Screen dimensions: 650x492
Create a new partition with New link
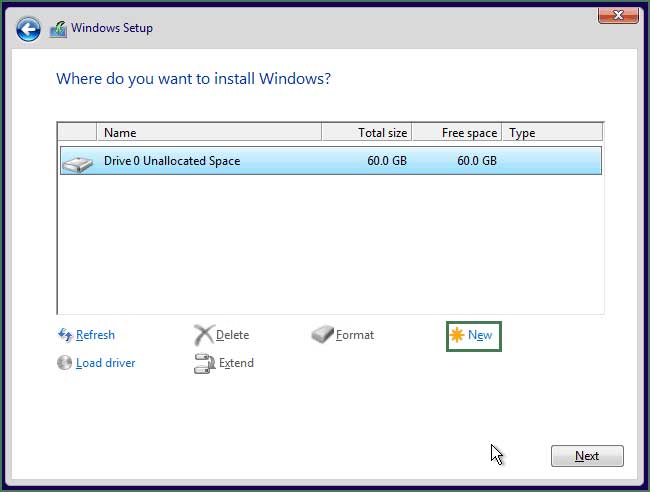(x=480, y=335)
